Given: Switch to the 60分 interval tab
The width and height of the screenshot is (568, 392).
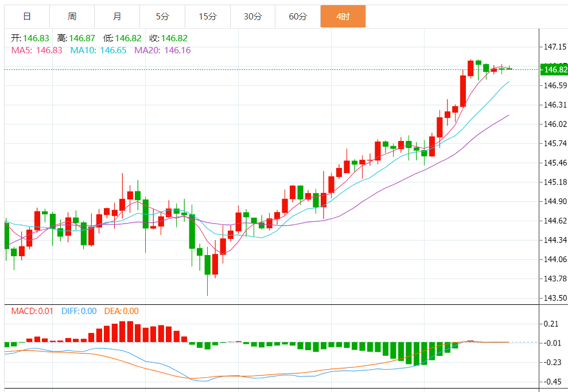Looking at the screenshot, I should tap(298, 16).
